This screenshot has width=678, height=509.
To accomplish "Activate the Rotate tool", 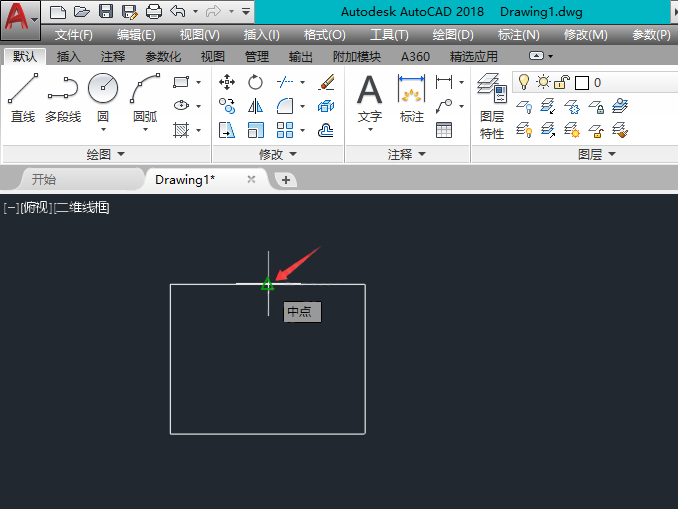I will 255,82.
